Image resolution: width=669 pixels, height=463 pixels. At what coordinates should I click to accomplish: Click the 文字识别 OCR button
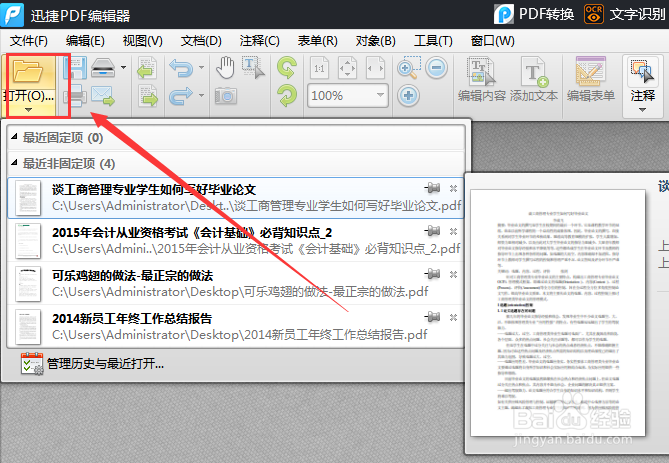coord(625,14)
